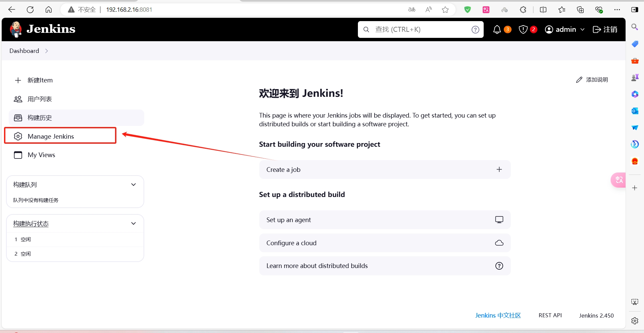Image resolution: width=644 pixels, height=333 pixels.
Task: Open sidebar settings gear icon
Action: 635,321
